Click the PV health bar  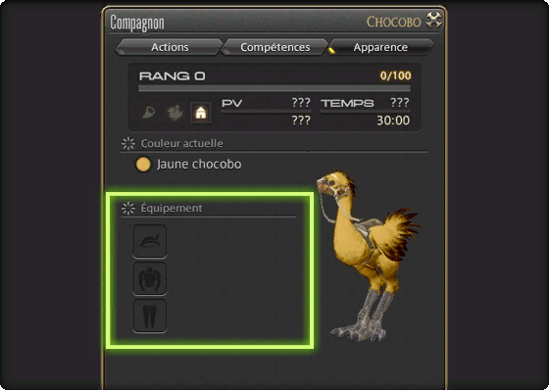pyautogui.click(x=266, y=112)
